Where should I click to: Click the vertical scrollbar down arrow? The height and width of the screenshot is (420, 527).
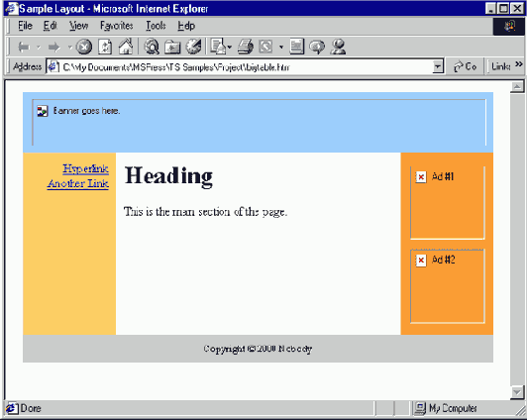(x=517, y=392)
